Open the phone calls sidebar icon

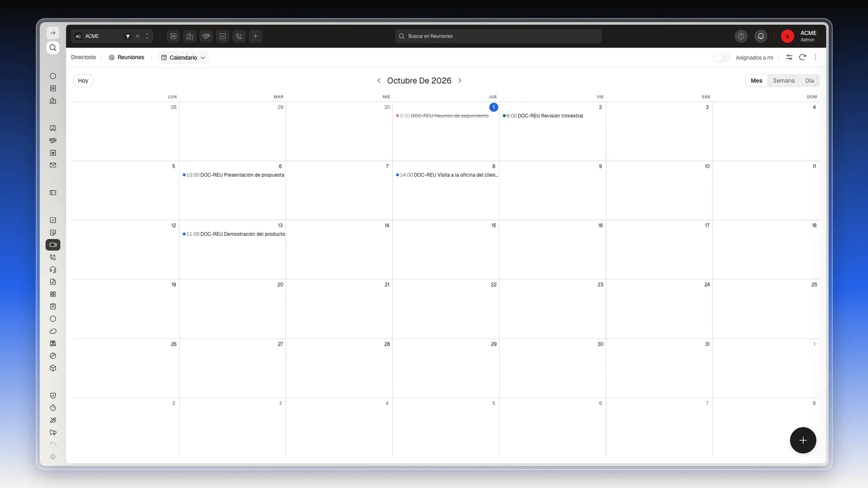(53, 258)
